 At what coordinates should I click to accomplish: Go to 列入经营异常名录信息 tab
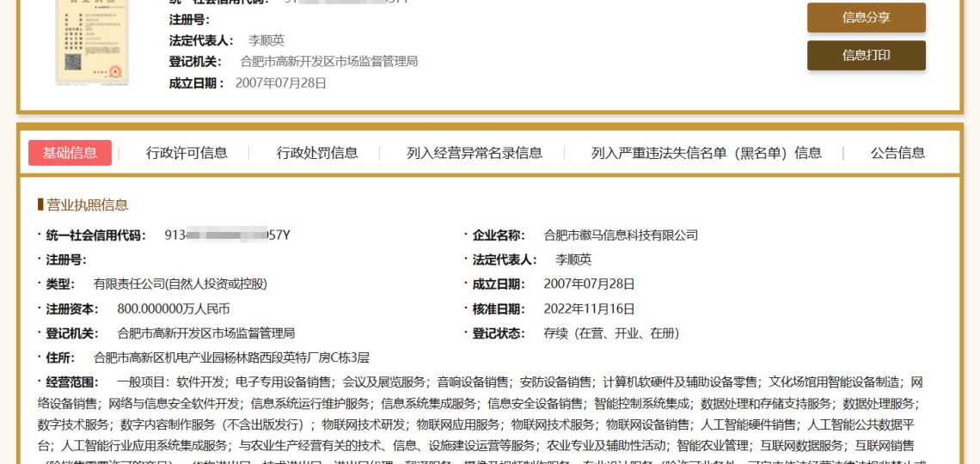coord(475,153)
